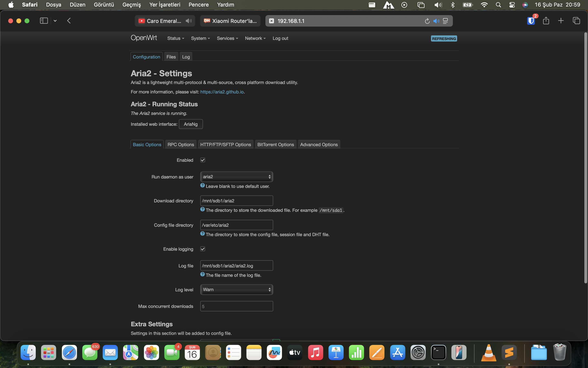Select the Configuration tab
This screenshot has width=588, height=368.
pyautogui.click(x=147, y=57)
